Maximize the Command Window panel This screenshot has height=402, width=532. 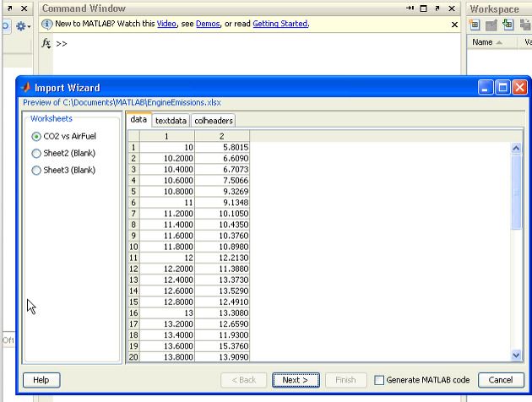pyautogui.click(x=423, y=8)
